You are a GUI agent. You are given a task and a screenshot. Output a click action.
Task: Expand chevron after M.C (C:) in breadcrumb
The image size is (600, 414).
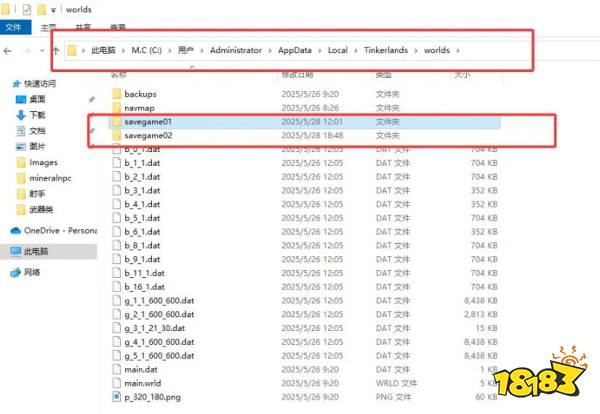[170, 51]
